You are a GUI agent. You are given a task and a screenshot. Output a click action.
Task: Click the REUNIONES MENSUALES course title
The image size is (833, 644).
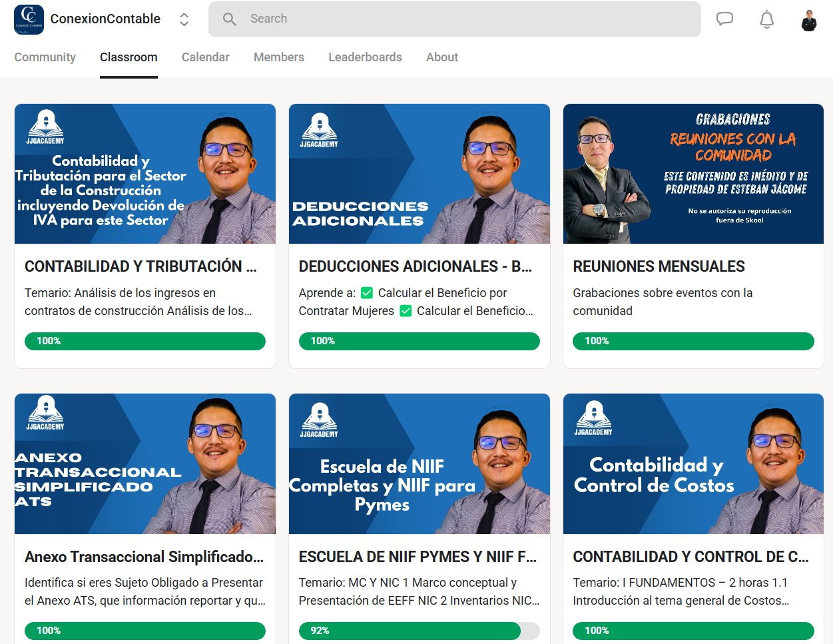click(x=659, y=266)
